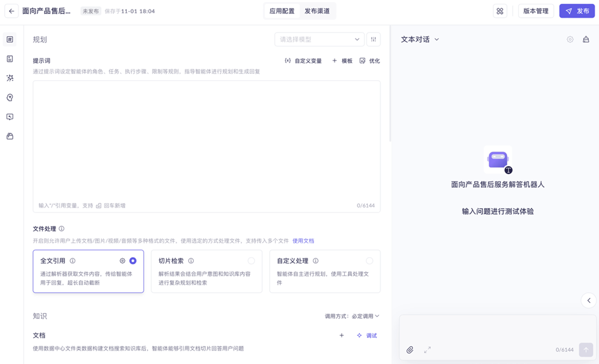Open the sidebar toolbox icon

coord(10,136)
